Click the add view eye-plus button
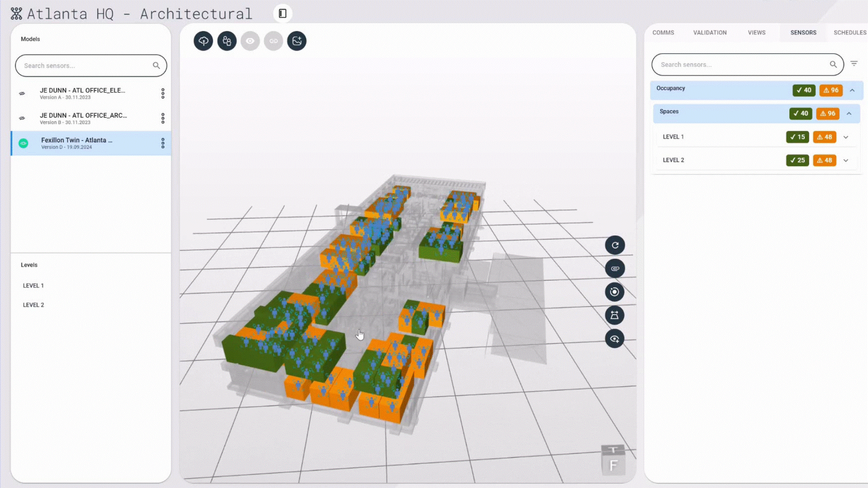 click(x=615, y=339)
